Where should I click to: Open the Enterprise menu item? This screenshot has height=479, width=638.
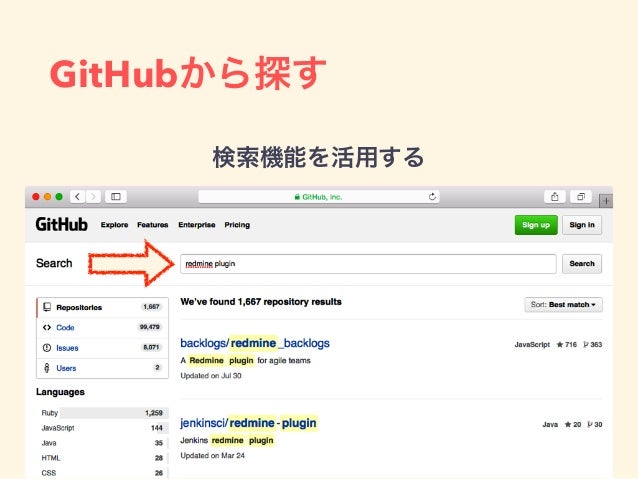[x=197, y=225]
